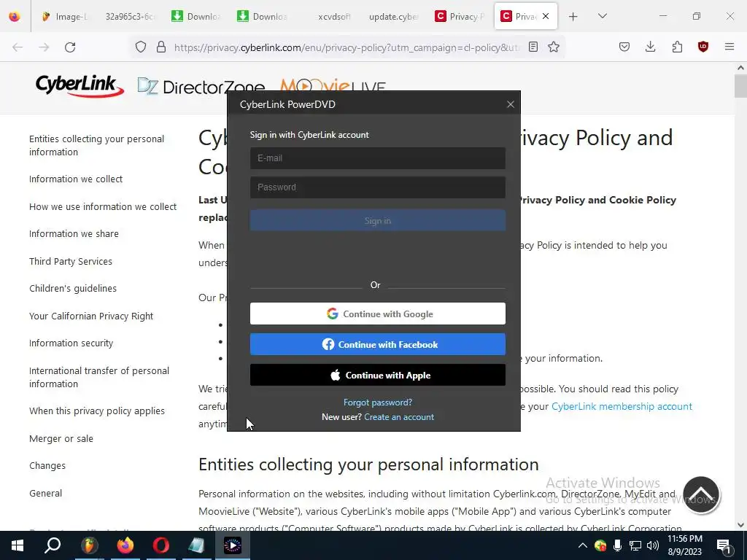
Task: Click the microphone tray icon
Action: pyautogui.click(x=617, y=545)
